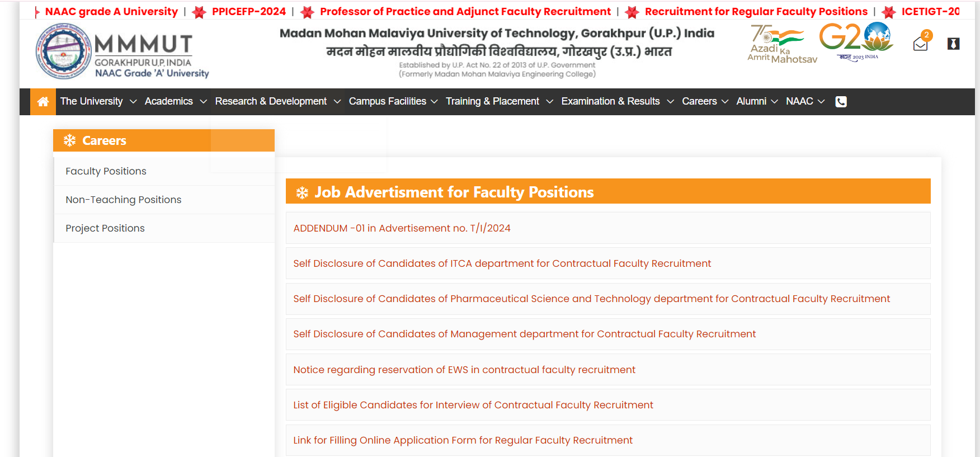The height and width of the screenshot is (457, 980).
Task: Click PPICEFP-2024 ticker link
Action: [249, 12]
